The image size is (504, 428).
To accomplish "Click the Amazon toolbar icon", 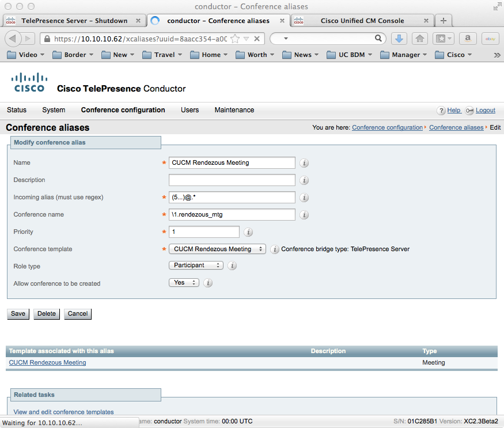I will point(468,39).
